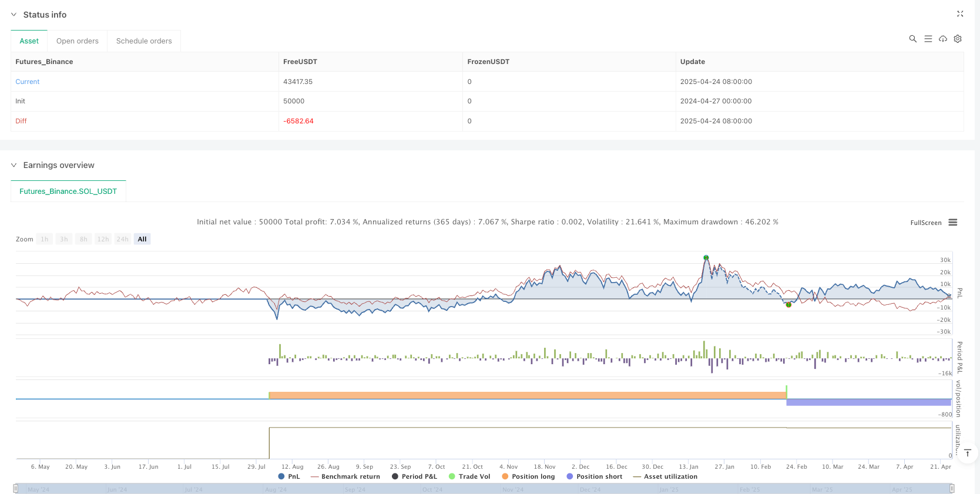Click the chart summary statistics text
This screenshot has width=980, height=494.
tap(488, 222)
